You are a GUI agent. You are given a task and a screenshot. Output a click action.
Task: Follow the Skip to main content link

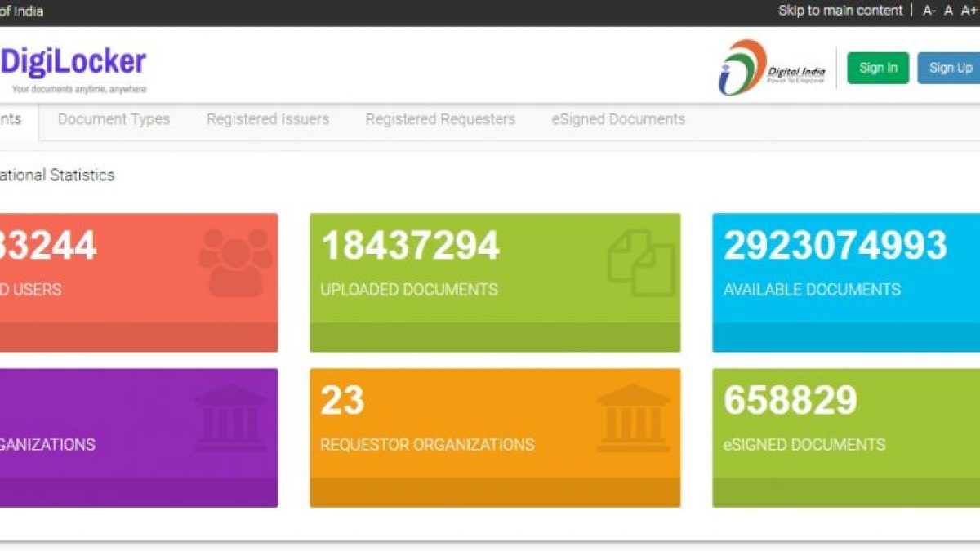[840, 11]
